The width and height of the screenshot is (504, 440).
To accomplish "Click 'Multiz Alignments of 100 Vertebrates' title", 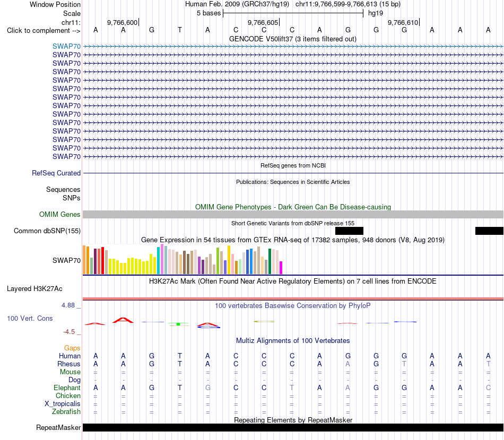I will tap(293, 341).
